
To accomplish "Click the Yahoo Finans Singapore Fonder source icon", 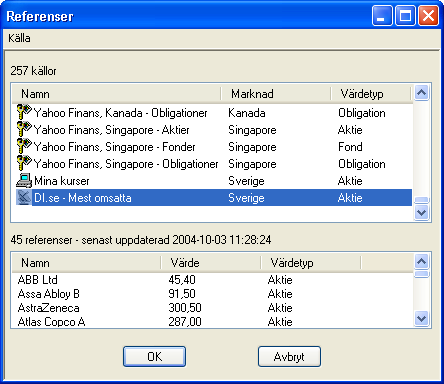I will coord(24,146).
